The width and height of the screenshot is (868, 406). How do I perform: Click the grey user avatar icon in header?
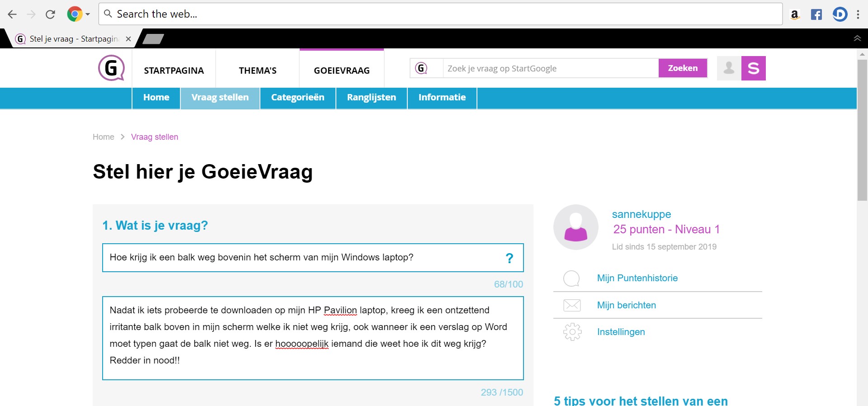[729, 68]
